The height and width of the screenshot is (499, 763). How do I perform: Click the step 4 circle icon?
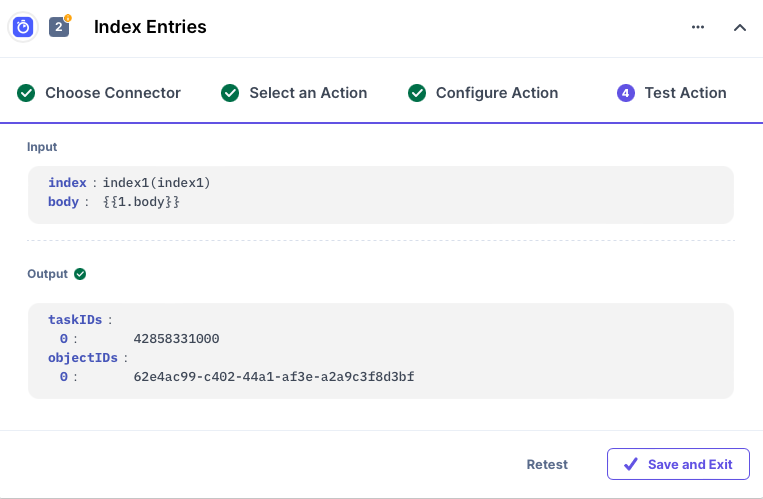click(x=626, y=93)
